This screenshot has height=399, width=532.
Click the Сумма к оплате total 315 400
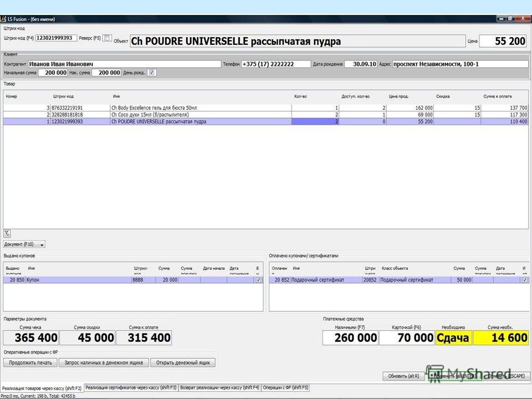(x=144, y=338)
